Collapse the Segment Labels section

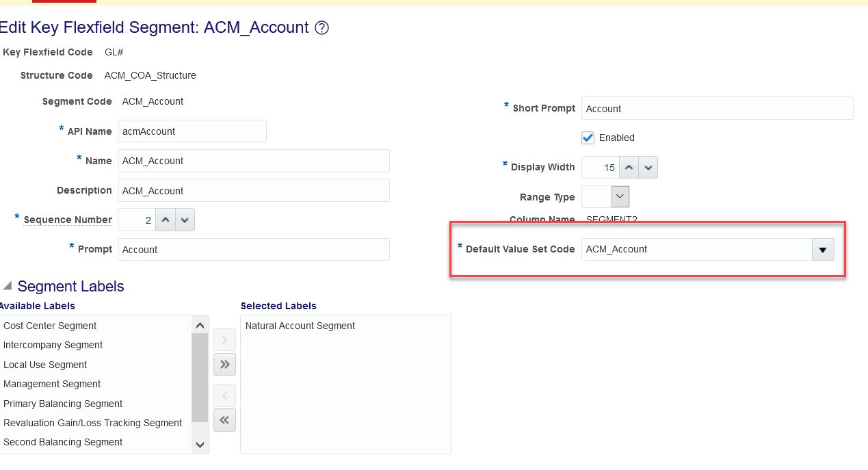tap(7, 285)
